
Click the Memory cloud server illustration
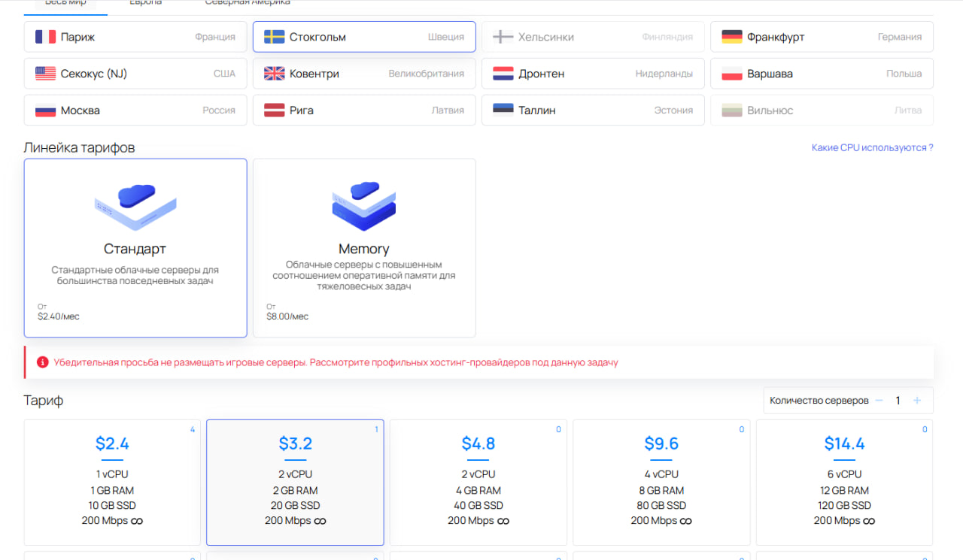364,207
